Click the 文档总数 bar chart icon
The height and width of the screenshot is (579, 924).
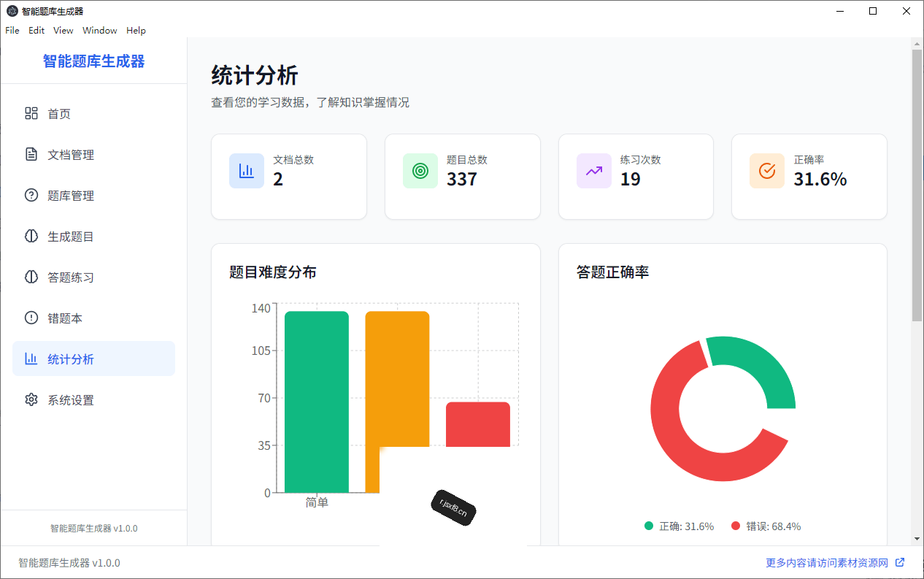click(247, 171)
